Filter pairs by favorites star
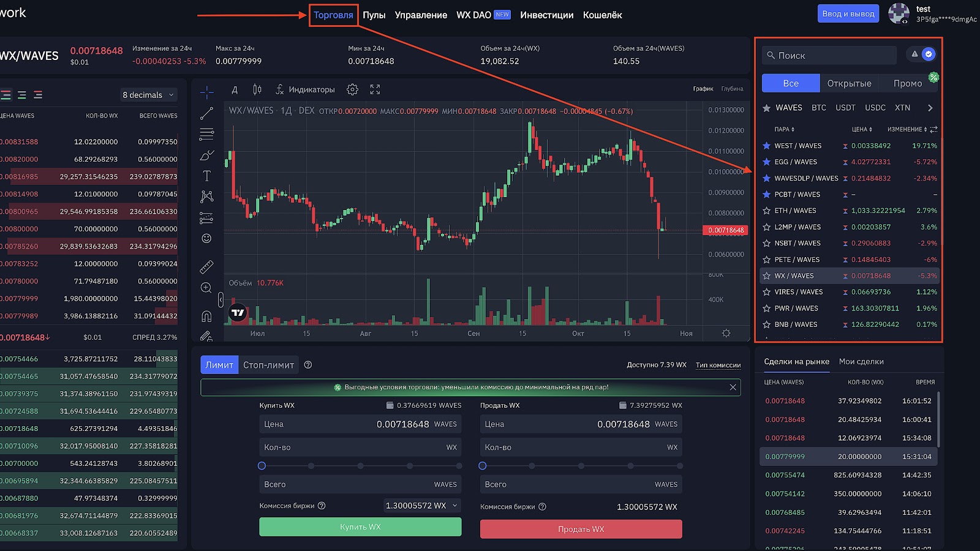Image resolution: width=980 pixels, height=551 pixels. pyautogui.click(x=766, y=108)
